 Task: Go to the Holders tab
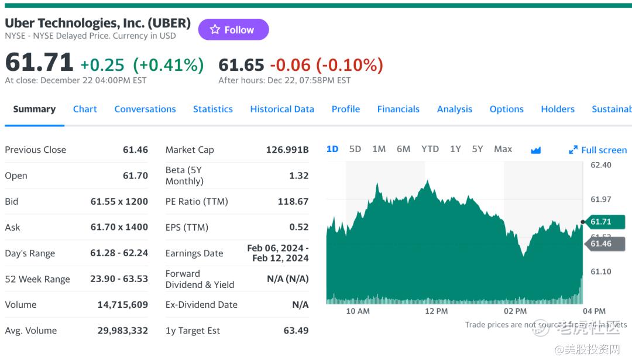tap(558, 109)
